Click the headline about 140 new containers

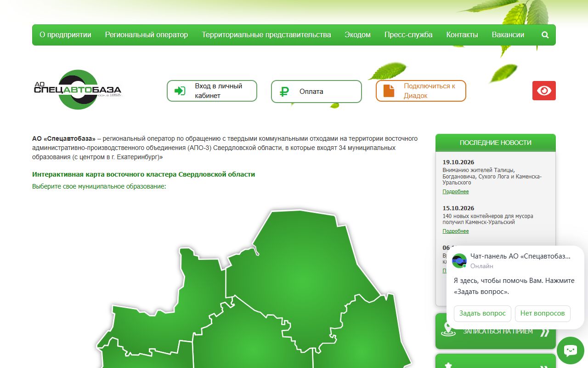[488, 219]
